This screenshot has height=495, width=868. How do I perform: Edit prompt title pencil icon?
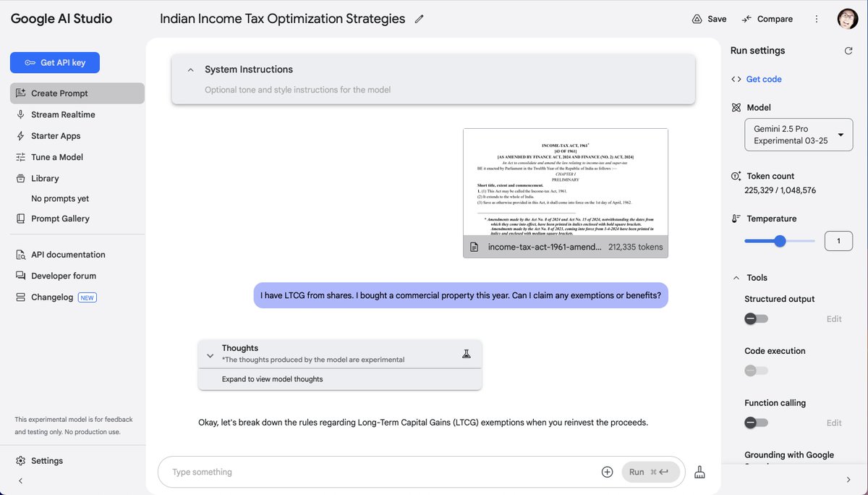[x=419, y=20]
